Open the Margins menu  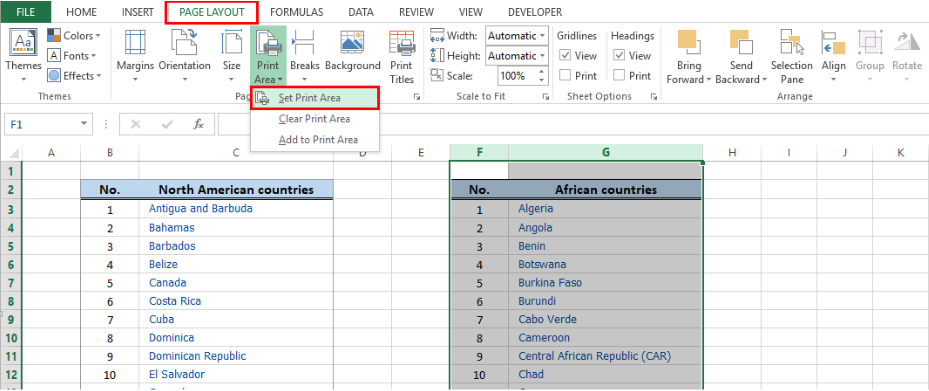135,56
